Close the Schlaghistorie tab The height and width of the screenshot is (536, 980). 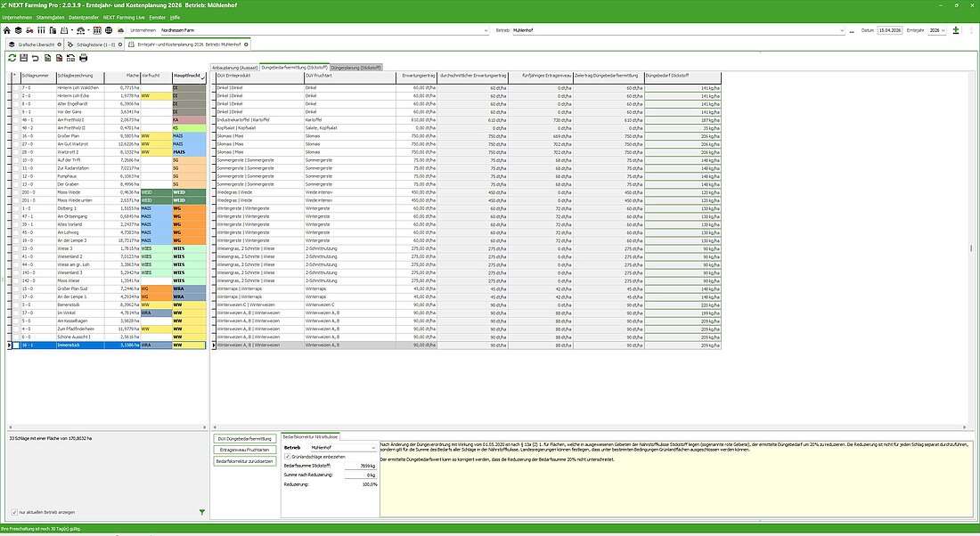coord(120,44)
